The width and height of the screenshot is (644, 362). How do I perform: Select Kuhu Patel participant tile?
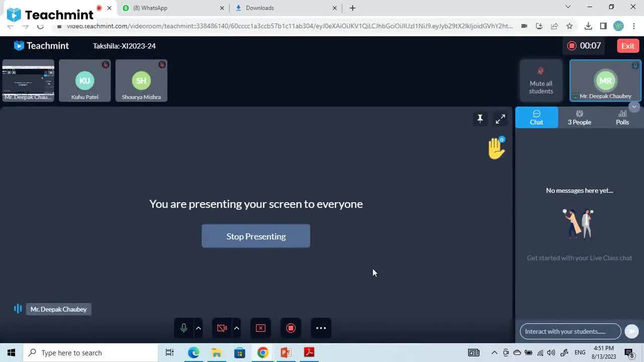pos(85,81)
